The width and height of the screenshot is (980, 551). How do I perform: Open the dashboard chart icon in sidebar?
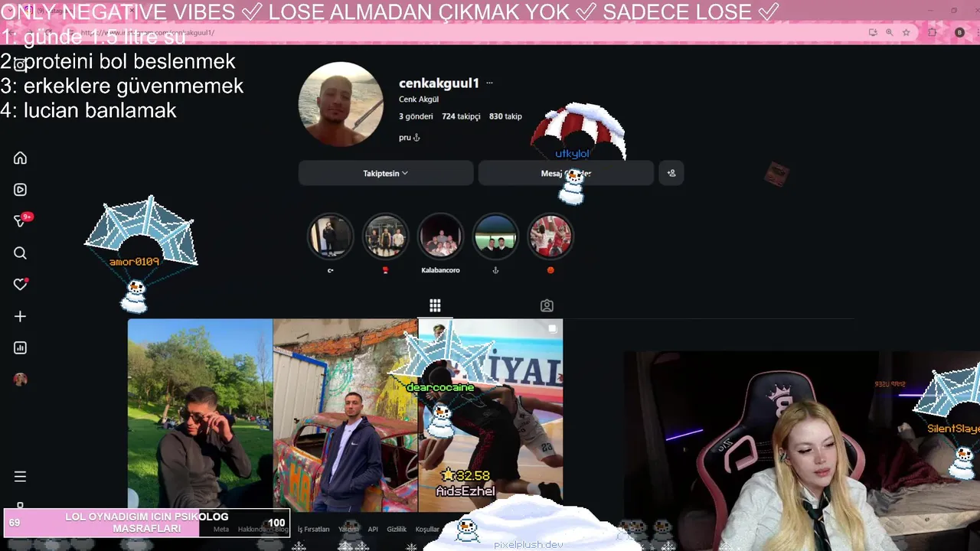21,347
